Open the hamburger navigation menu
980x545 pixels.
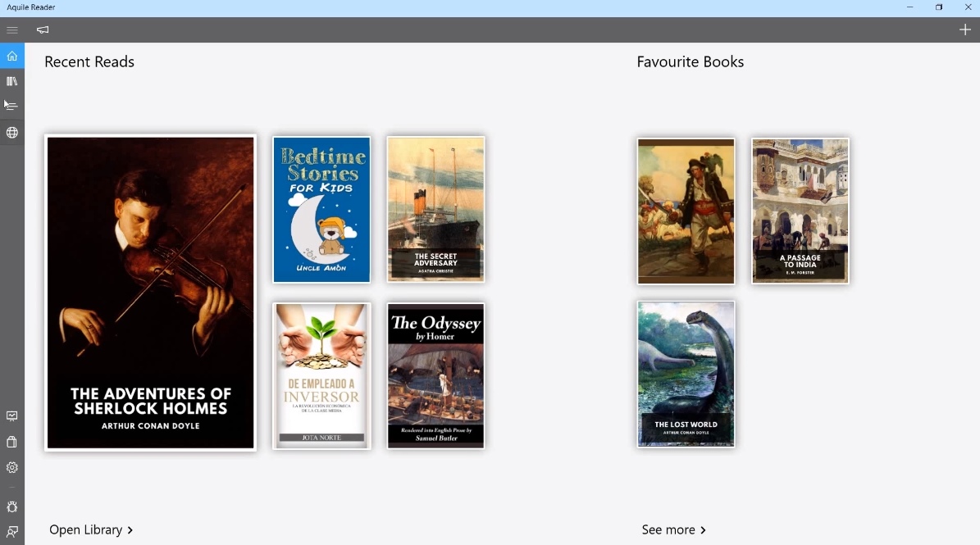point(12,30)
